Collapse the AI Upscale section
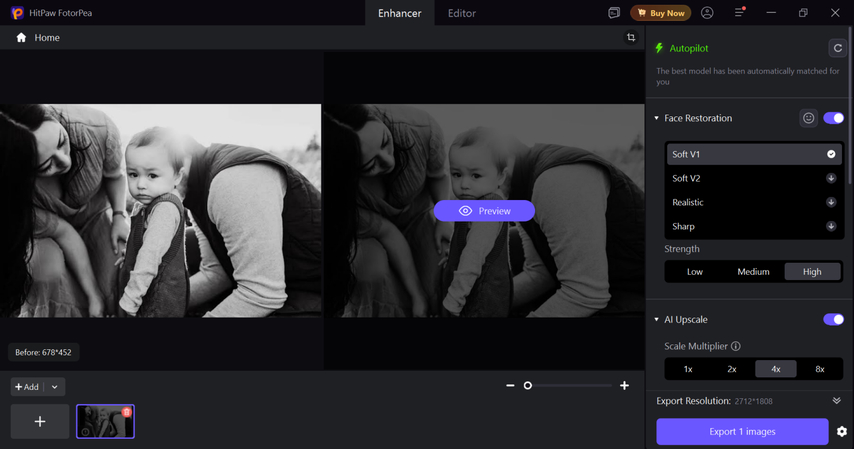 [x=656, y=319]
